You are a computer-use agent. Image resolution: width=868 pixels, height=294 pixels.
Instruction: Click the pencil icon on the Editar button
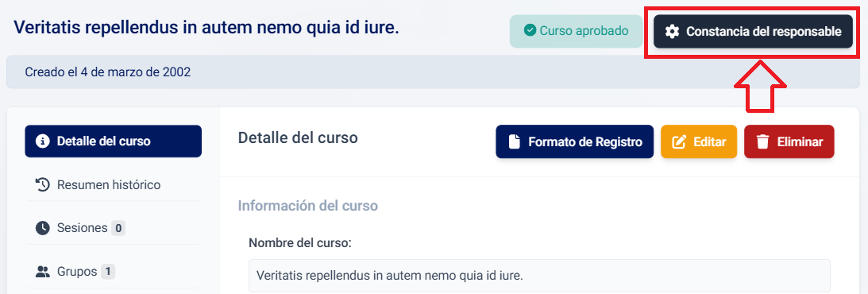click(x=679, y=141)
